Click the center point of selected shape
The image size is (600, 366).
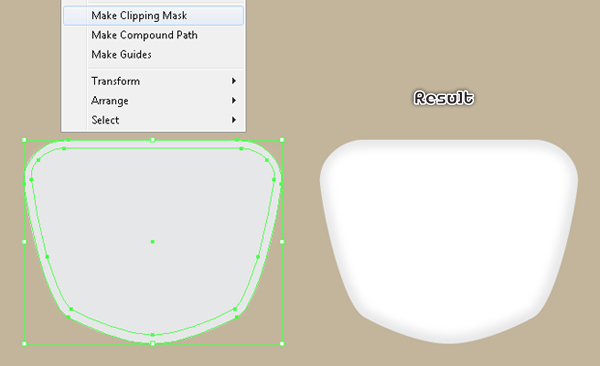click(153, 242)
